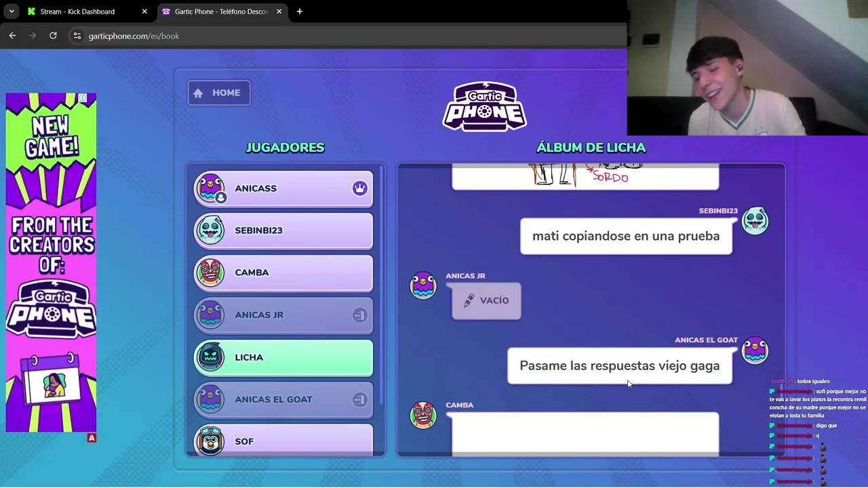Screen dimensions: 868x488
Task: Click the SEBINBI23 name label in album
Action: point(718,211)
